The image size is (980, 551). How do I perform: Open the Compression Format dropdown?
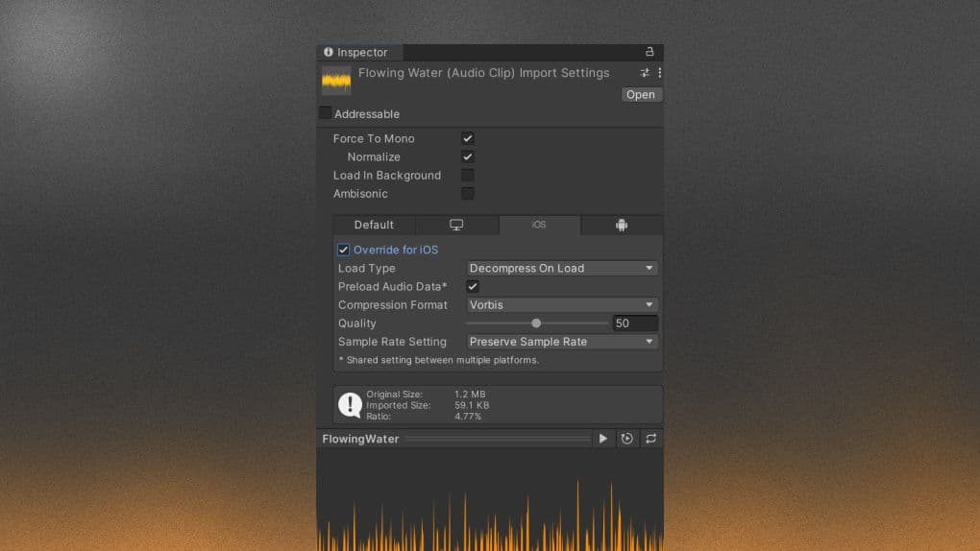point(562,305)
